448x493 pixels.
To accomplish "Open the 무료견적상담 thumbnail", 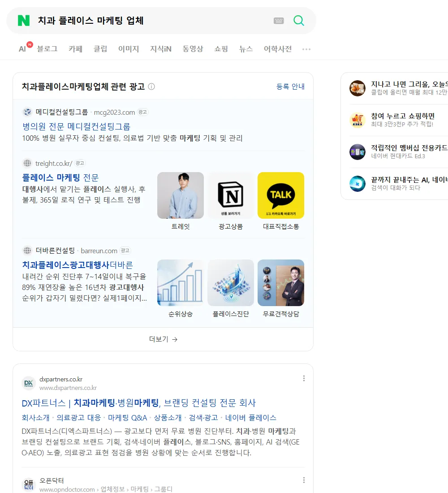I will [x=281, y=283].
